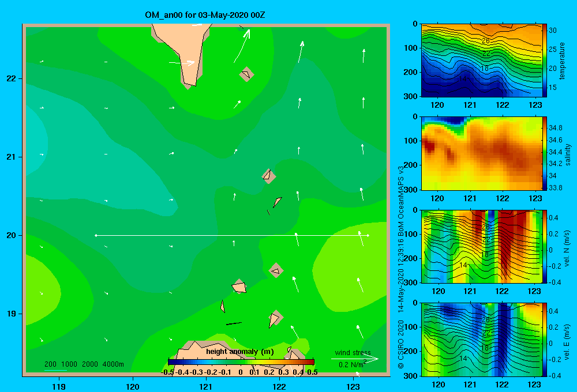Click the temperature color scale bar
577x392 pixels.
(545, 61)
